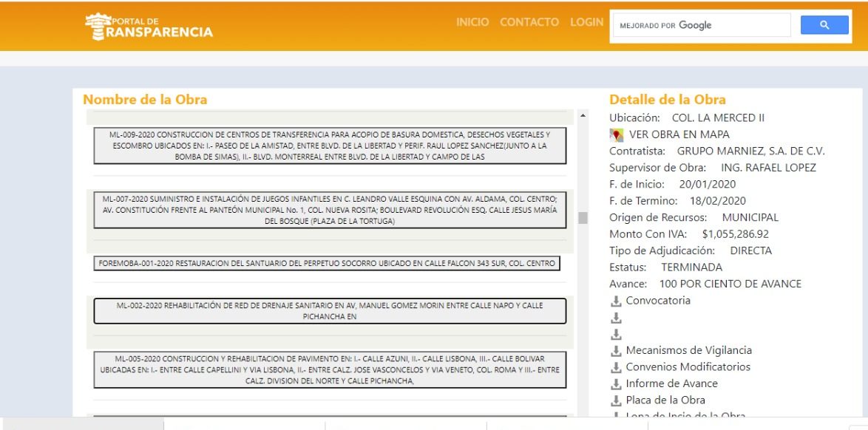The height and width of the screenshot is (430, 868).
Task: Click the Origen de Recursos value MUNICIPAL
Action: [750, 217]
